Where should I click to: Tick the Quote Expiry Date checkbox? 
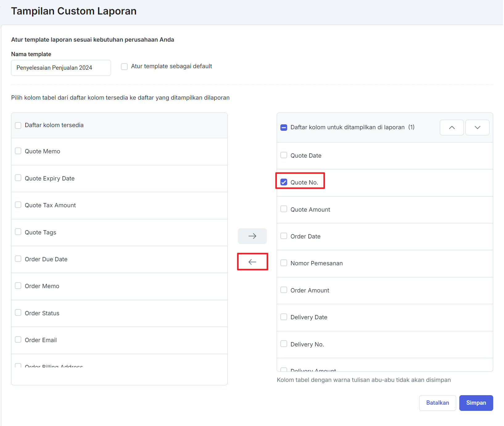[x=18, y=178]
